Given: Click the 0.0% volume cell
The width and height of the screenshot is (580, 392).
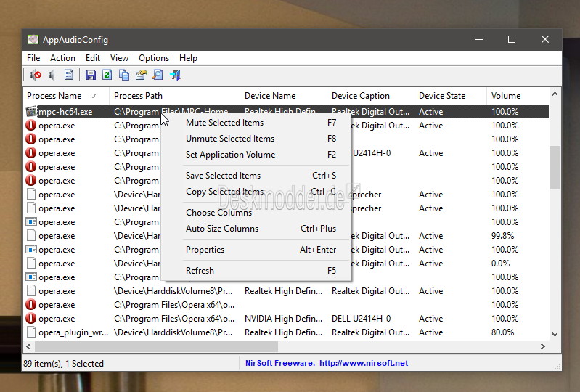Looking at the screenshot, I should [500, 264].
